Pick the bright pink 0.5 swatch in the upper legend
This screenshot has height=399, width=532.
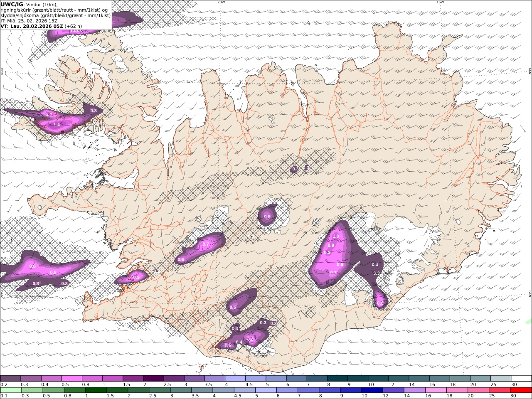pos(71,379)
